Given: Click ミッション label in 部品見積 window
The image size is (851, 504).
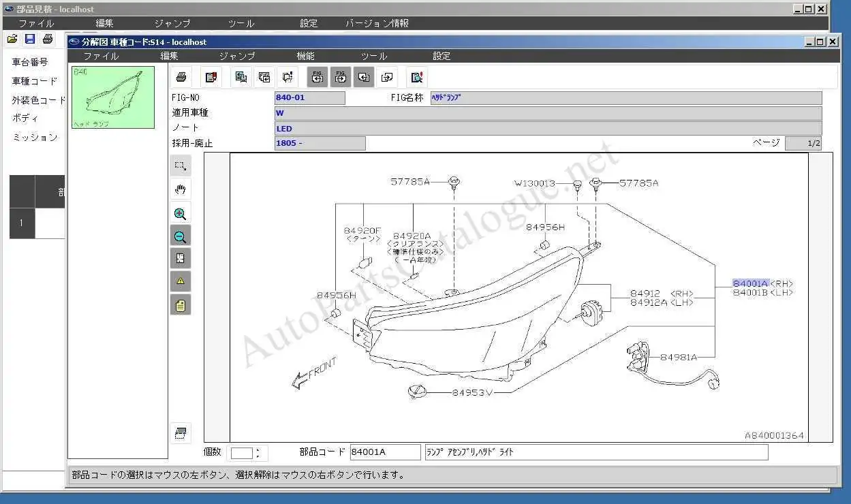Looking at the screenshot, I should pyautogui.click(x=35, y=137).
